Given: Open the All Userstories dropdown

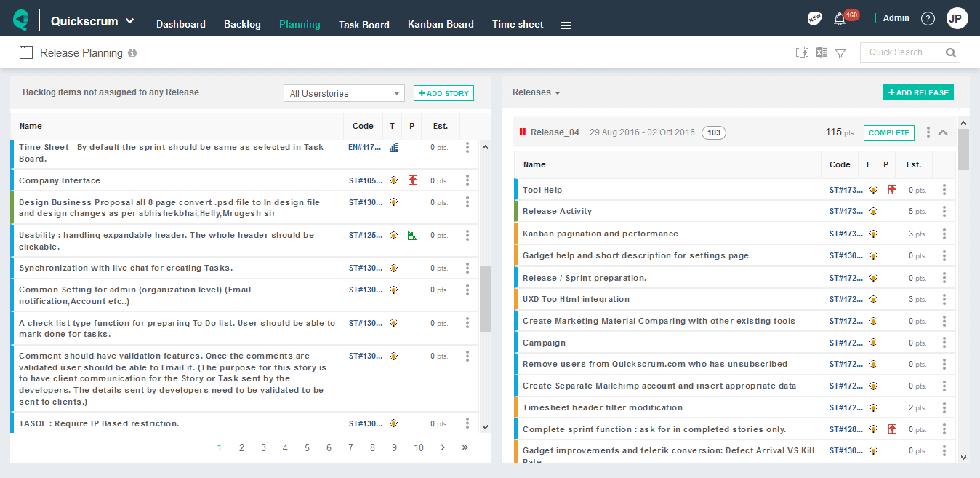Looking at the screenshot, I should [x=344, y=93].
